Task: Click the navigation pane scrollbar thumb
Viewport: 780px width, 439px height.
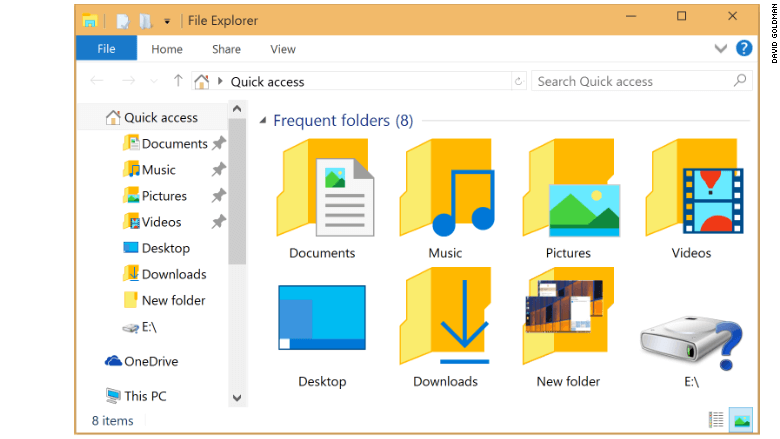Action: pos(237,191)
